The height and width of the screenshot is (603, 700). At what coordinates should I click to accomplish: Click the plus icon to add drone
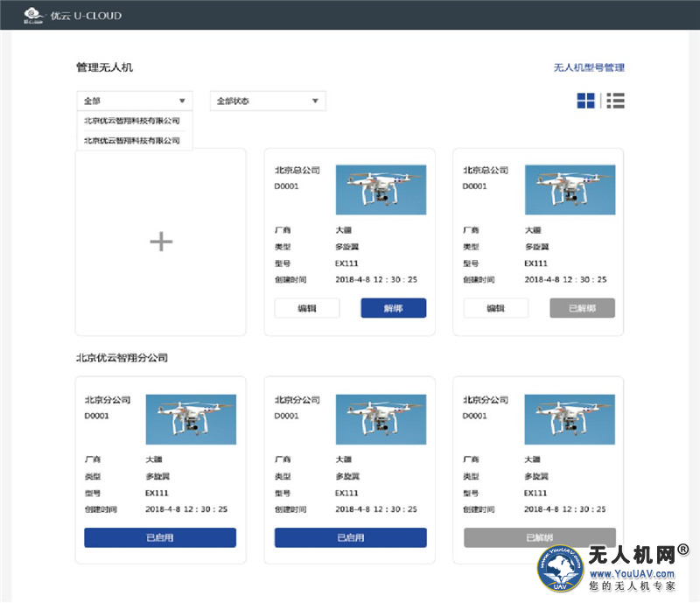(x=161, y=242)
